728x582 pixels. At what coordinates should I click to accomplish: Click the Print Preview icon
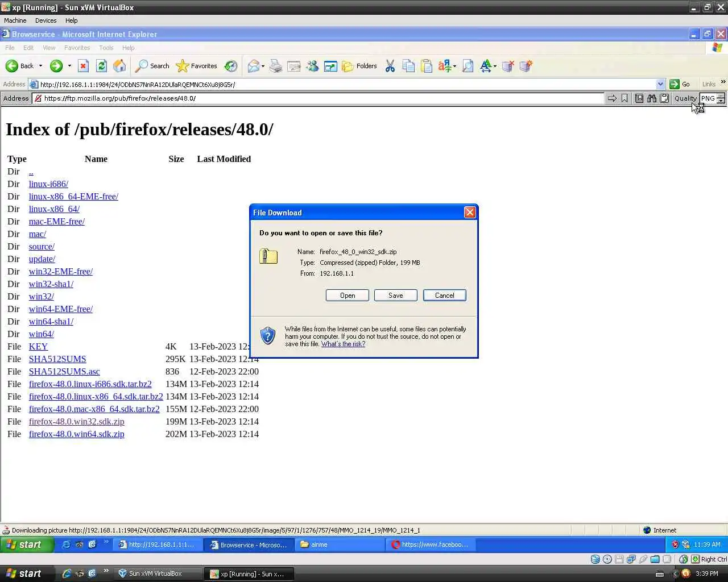(468, 66)
